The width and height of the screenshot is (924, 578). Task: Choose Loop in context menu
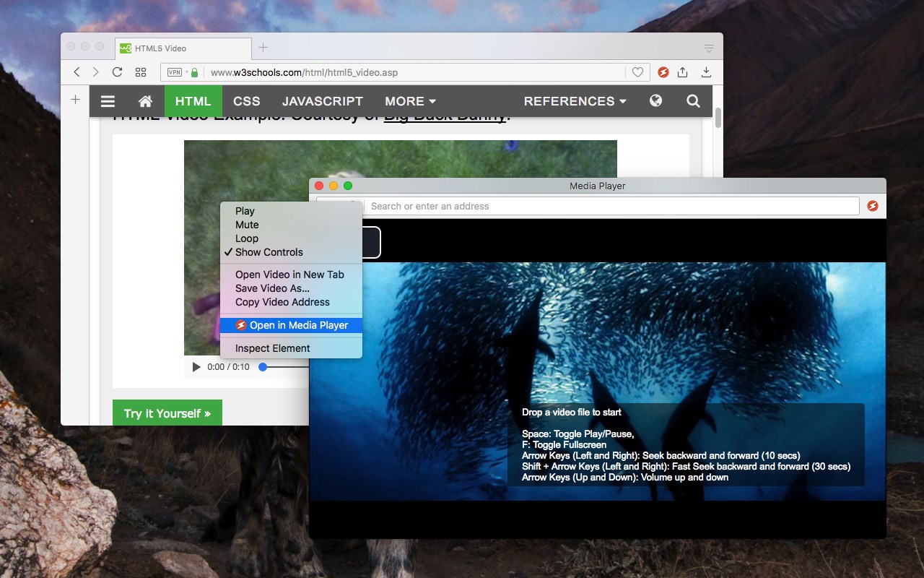coord(290,238)
